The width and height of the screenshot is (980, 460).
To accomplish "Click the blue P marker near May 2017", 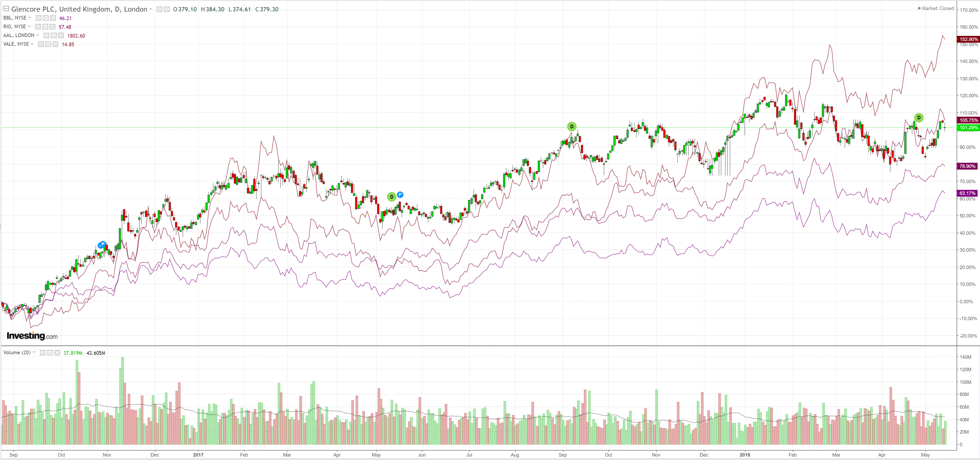I will click(x=400, y=195).
